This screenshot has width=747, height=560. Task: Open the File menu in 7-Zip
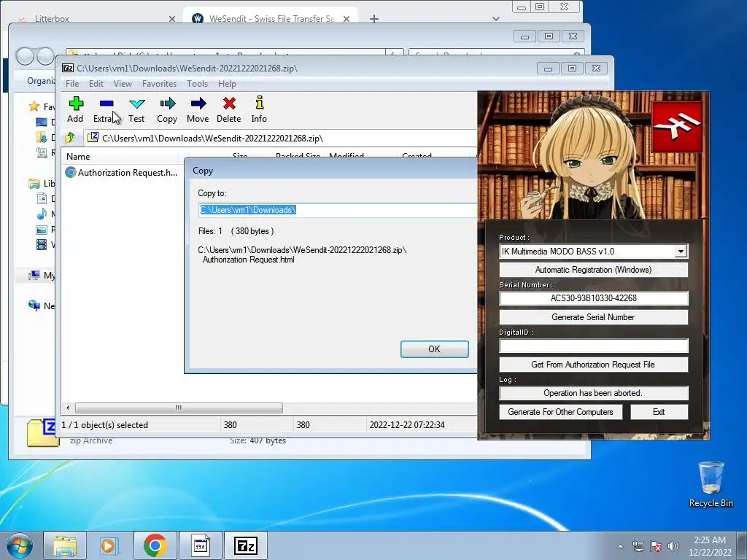tap(72, 84)
